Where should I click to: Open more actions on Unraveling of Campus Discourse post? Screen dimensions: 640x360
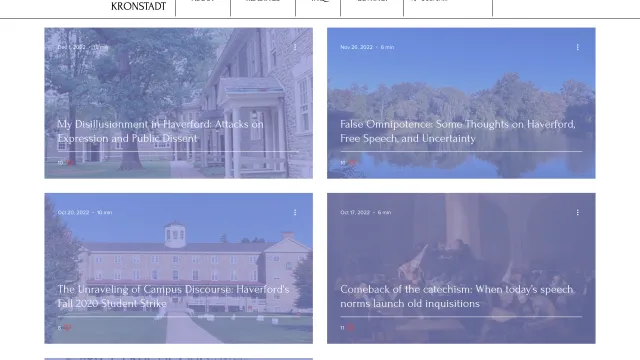[x=295, y=213]
